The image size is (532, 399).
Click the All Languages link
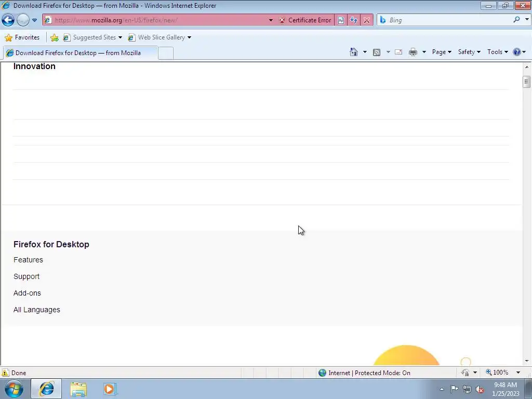pos(37,310)
